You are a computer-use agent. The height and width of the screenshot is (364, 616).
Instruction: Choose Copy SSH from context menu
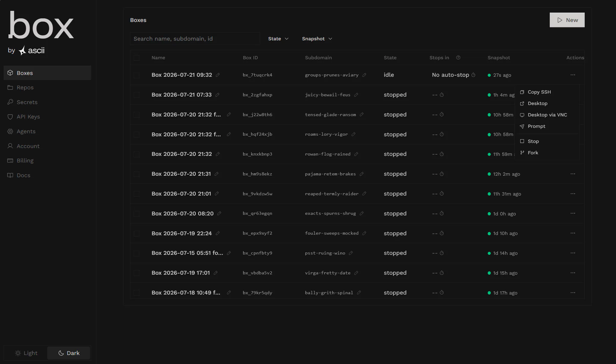[547, 92]
